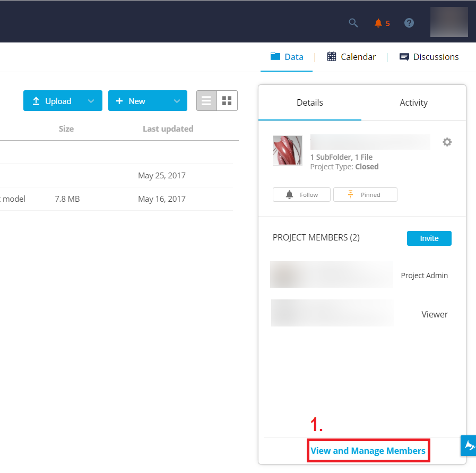View your 5 notifications
Screen dimensions: 476x473
pos(378,23)
